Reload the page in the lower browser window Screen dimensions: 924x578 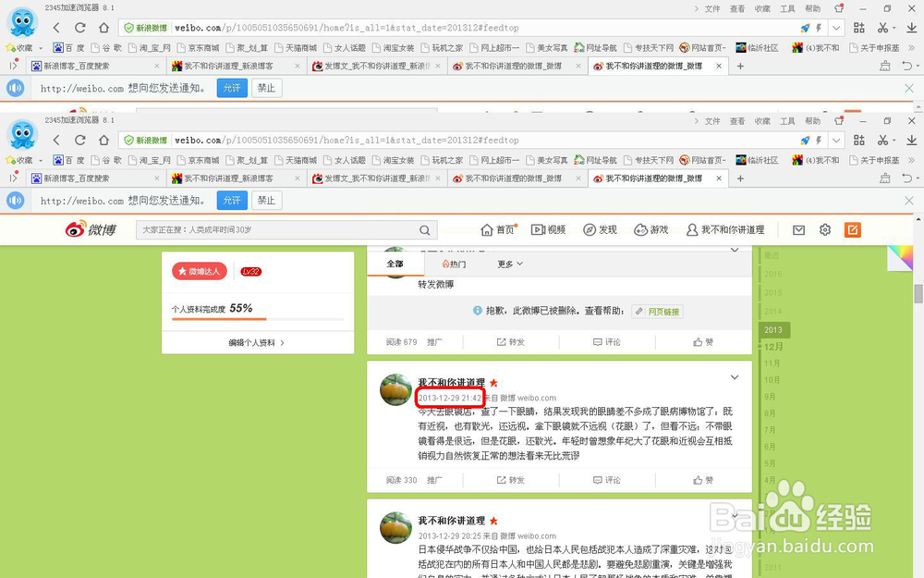click(x=80, y=140)
